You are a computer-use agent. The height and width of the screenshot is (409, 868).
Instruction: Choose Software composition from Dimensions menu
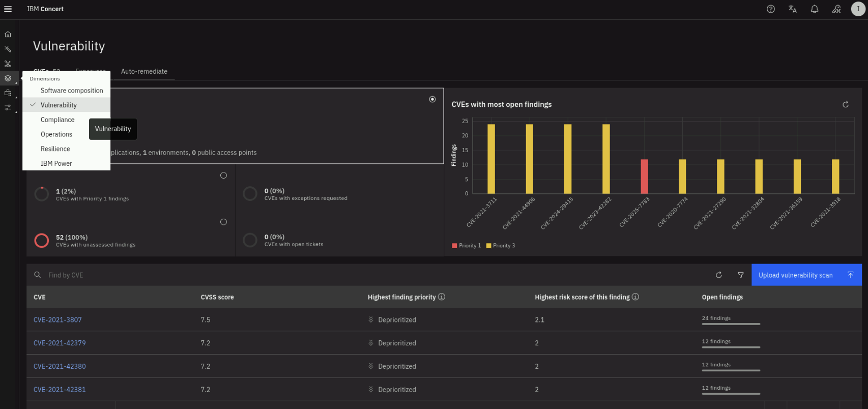point(72,91)
